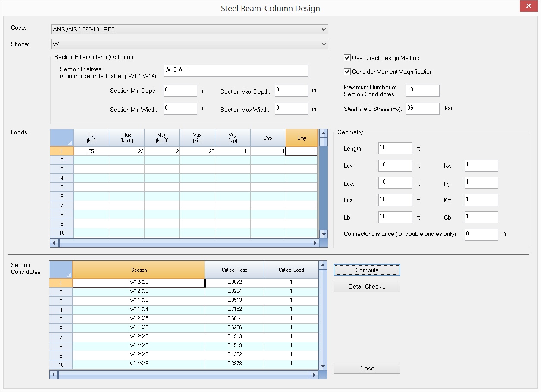Click the Ky input field

coord(481,183)
